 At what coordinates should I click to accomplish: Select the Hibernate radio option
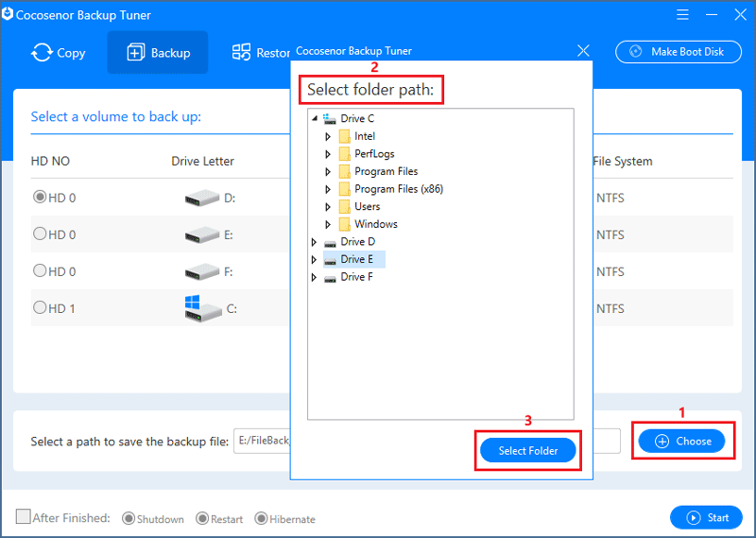click(261, 518)
